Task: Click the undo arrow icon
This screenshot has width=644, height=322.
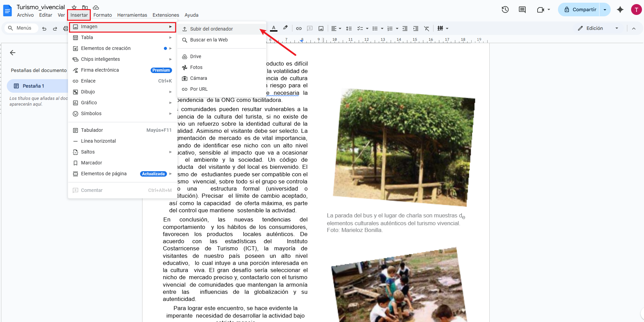Action: [x=44, y=29]
